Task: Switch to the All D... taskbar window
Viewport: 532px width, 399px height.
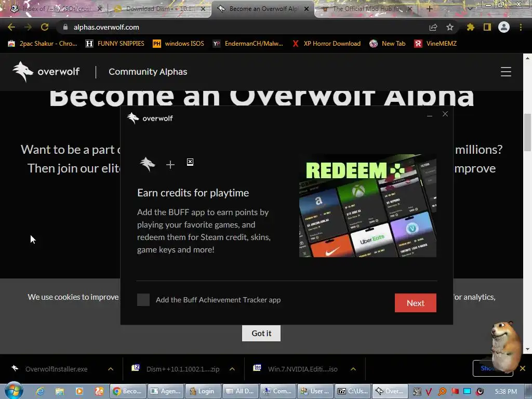Action: [x=240, y=391]
